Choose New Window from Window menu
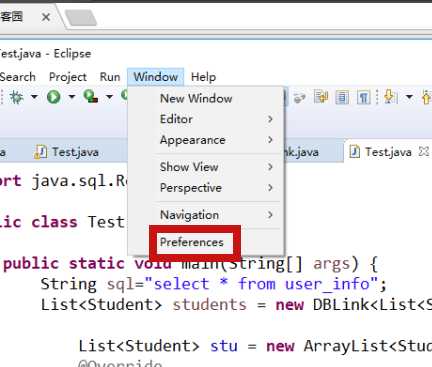Screen dimensions: 432x367 click(206, 99)
